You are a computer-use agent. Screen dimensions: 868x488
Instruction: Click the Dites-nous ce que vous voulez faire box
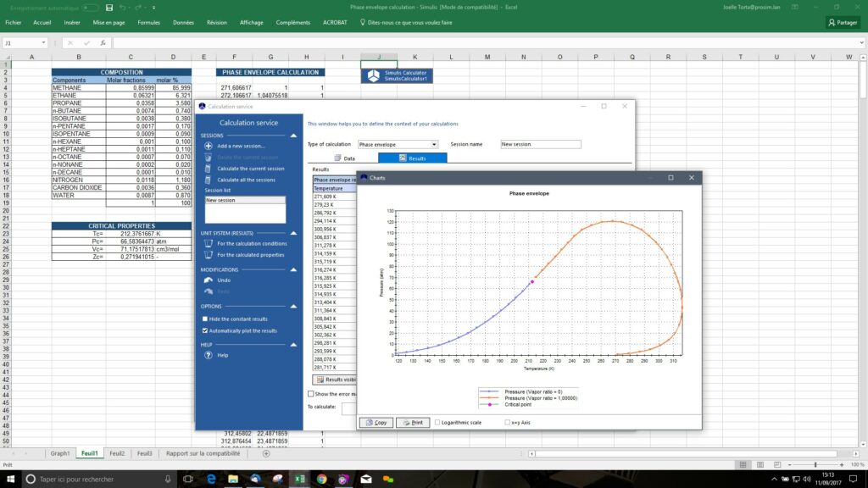[x=406, y=23]
